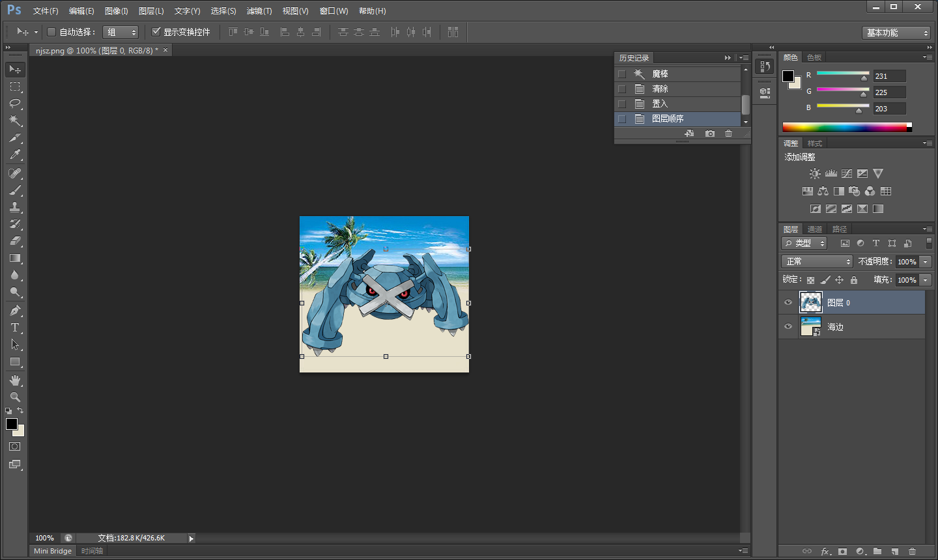
Task: Delete current state in History panel
Action: (728, 133)
